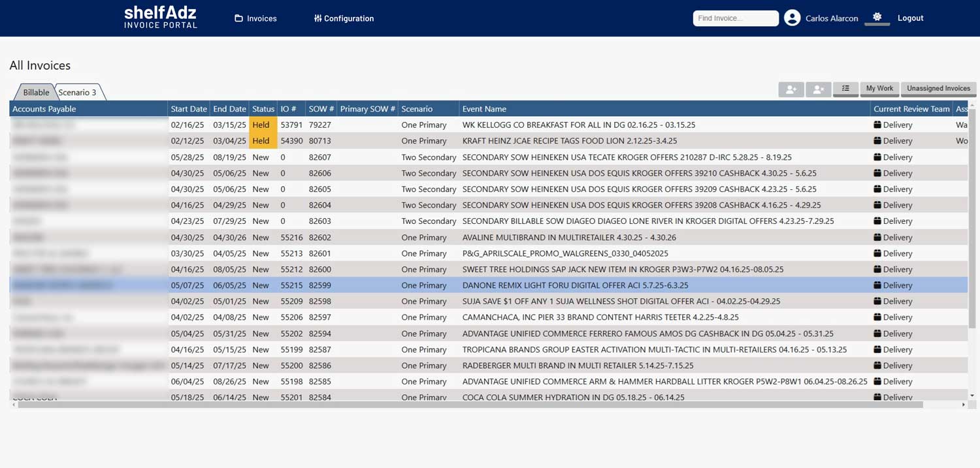Click the user avatar icon

792,18
